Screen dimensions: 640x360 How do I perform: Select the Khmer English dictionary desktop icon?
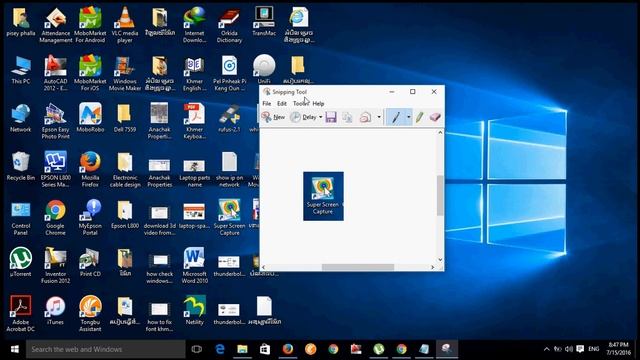194,73
